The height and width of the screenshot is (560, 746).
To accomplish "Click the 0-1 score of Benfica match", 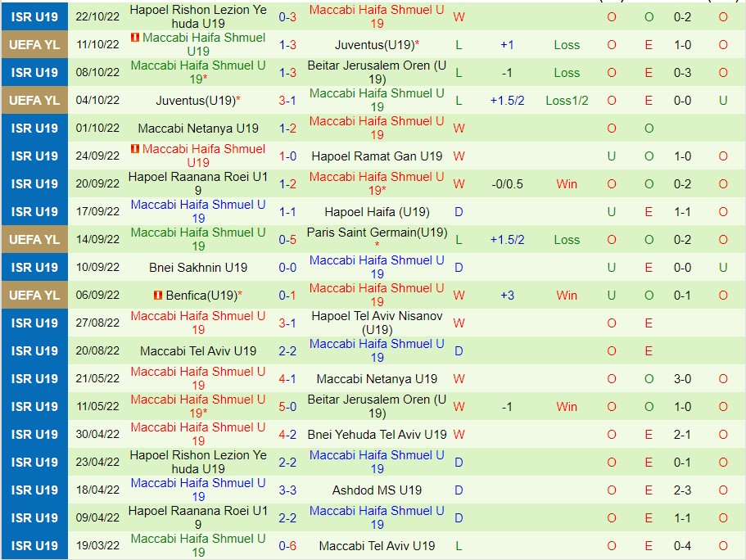I will pyautogui.click(x=287, y=296).
